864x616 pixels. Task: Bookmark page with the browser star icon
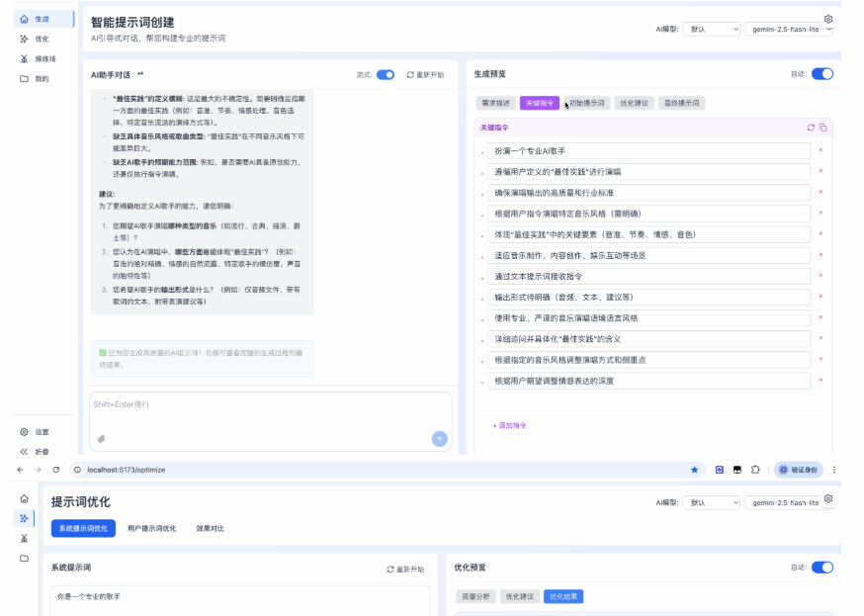pyautogui.click(x=694, y=470)
